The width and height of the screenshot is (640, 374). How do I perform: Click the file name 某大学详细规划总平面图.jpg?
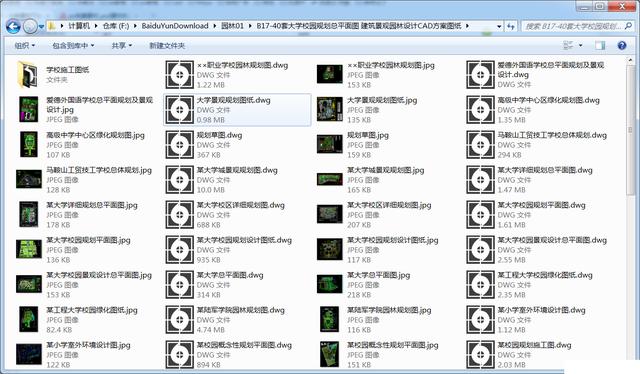click(x=92, y=205)
